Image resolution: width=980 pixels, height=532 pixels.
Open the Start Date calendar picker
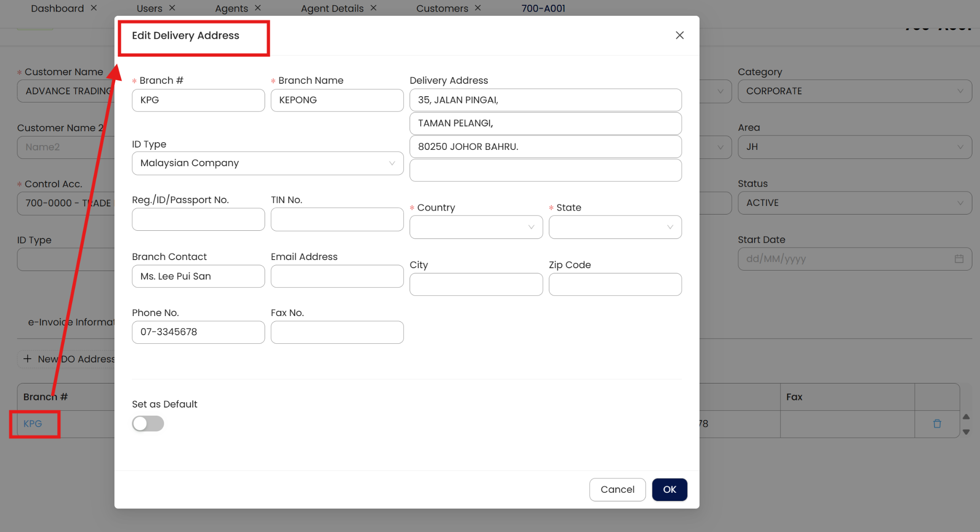point(958,259)
